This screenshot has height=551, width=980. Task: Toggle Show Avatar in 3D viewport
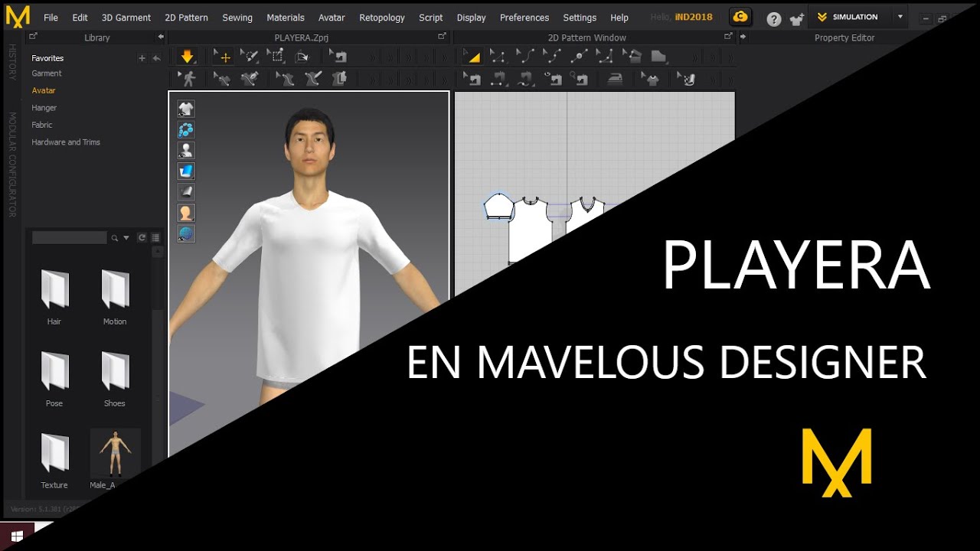point(186,150)
